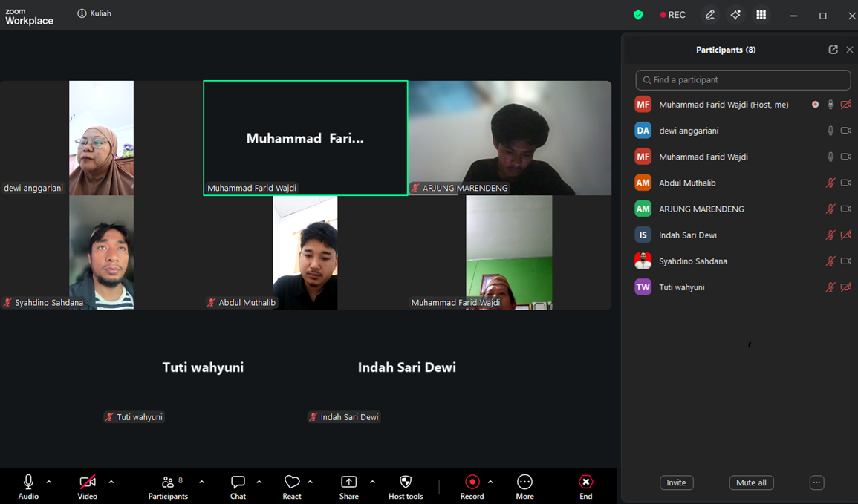This screenshot has height=504, width=858.
Task: Select Syahdino Sahdana's video tile
Action: point(101,252)
